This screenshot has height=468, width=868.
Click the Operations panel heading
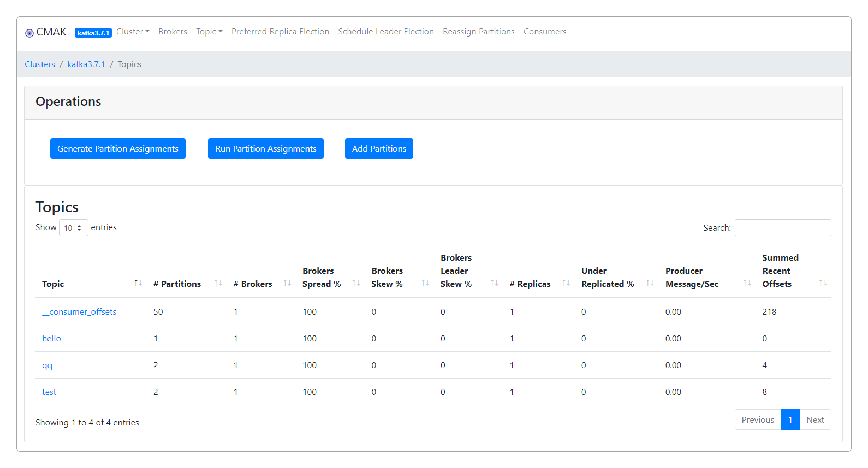68,101
